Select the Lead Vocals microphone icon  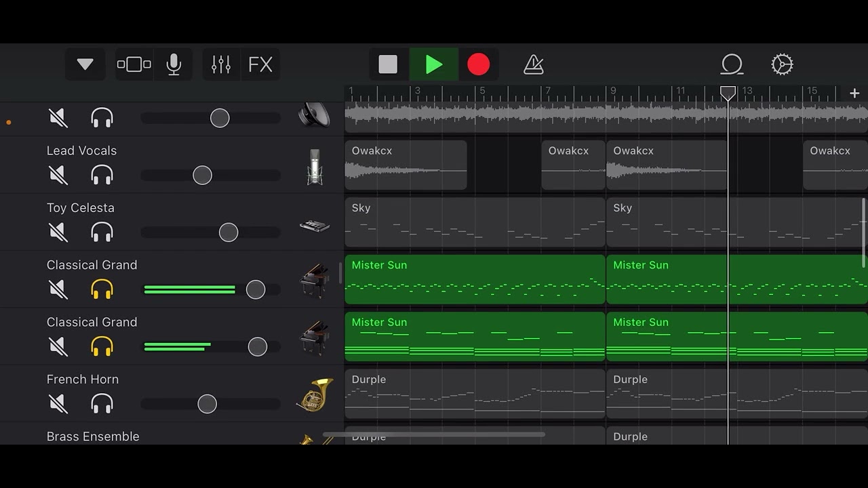coord(315,167)
